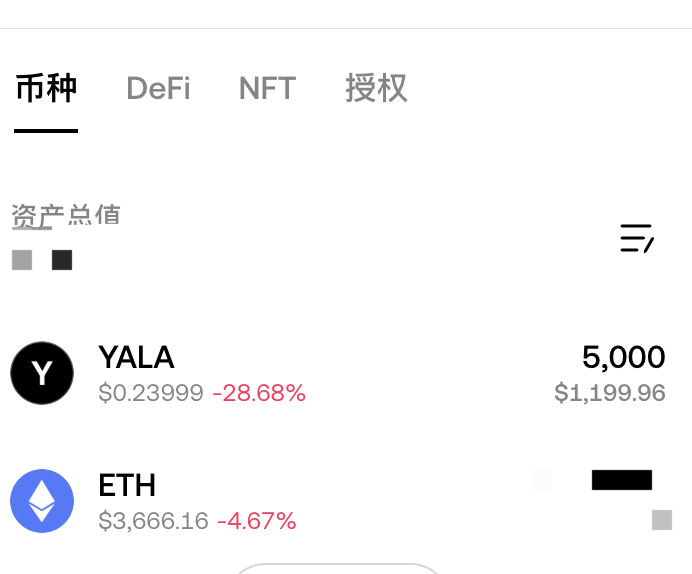
Task: Click the YALA balance 5,000
Action: (x=624, y=357)
